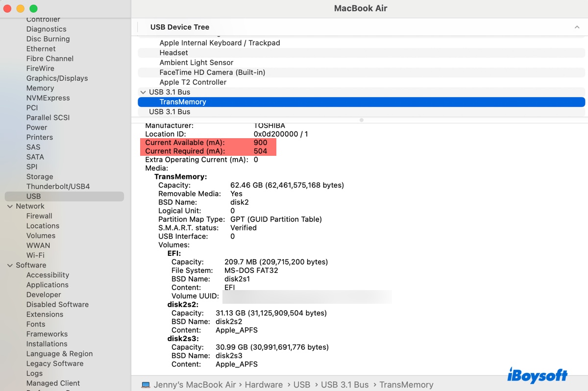Collapse the USB Device Tree panel chevron
Viewport: 588px width, 391px height.
pyautogui.click(x=576, y=27)
